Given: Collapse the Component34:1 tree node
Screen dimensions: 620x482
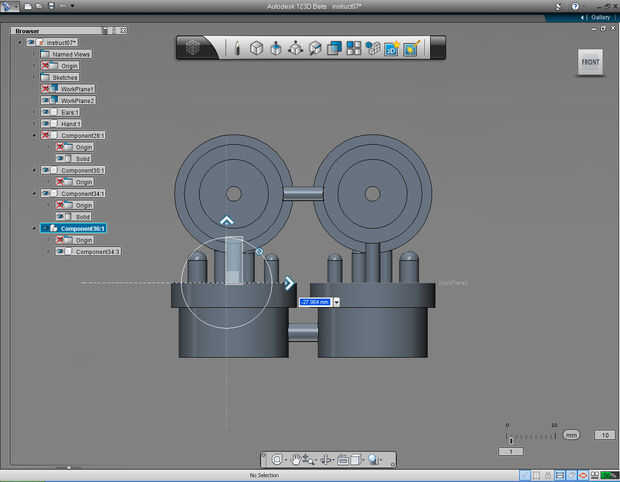Looking at the screenshot, I should (35, 193).
